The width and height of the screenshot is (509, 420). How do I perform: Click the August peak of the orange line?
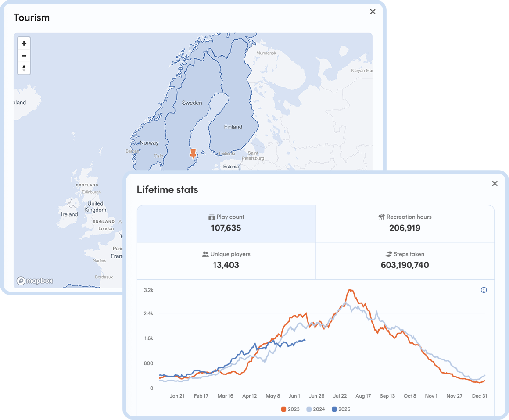pyautogui.click(x=350, y=290)
